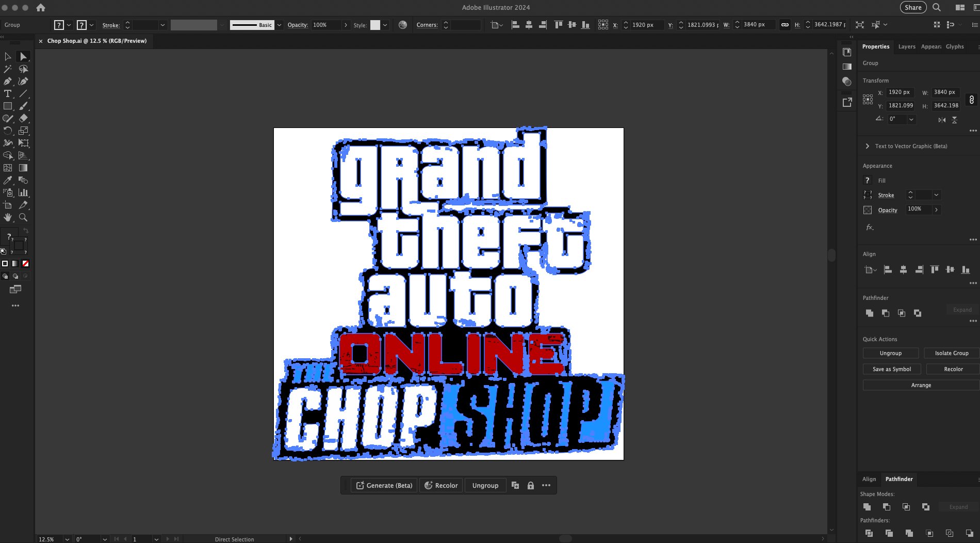Open the Stroke weight dropdown in Appearance

coord(936,195)
